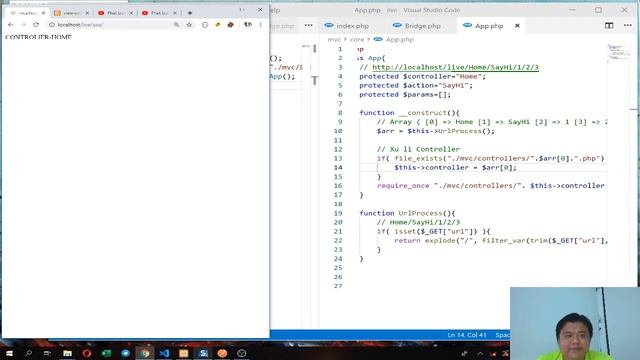The width and height of the screenshot is (640, 360).
Task: Open the browser's three-dot menu
Action: (260, 25)
